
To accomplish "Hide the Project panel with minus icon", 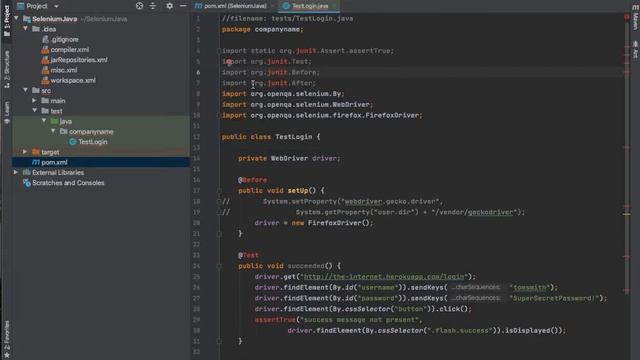I will click(183, 6).
